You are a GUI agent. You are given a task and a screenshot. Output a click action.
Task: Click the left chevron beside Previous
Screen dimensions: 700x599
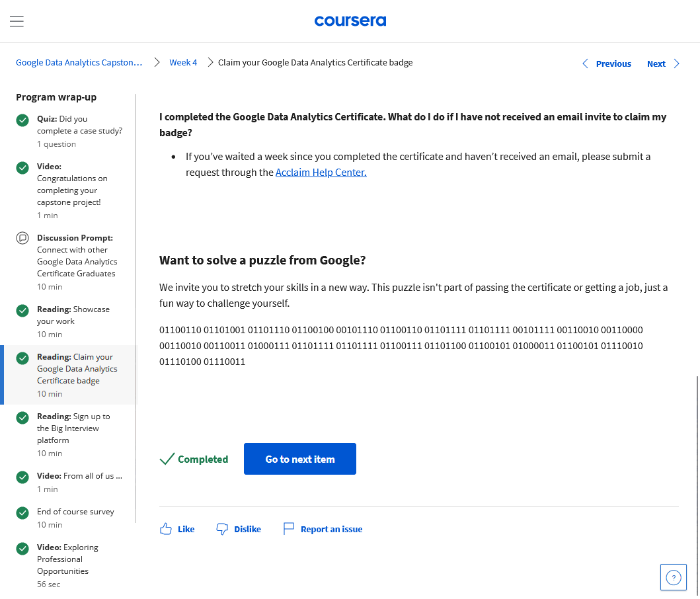585,64
